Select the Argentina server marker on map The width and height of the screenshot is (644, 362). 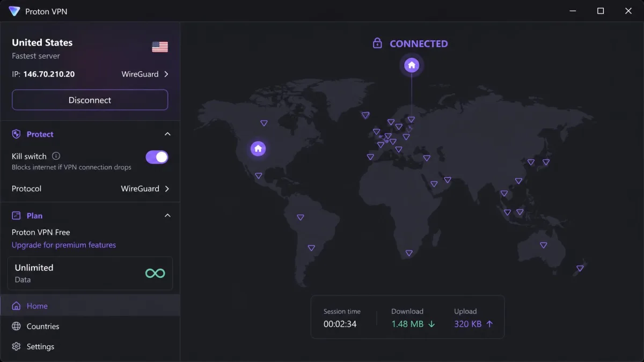coord(311,248)
